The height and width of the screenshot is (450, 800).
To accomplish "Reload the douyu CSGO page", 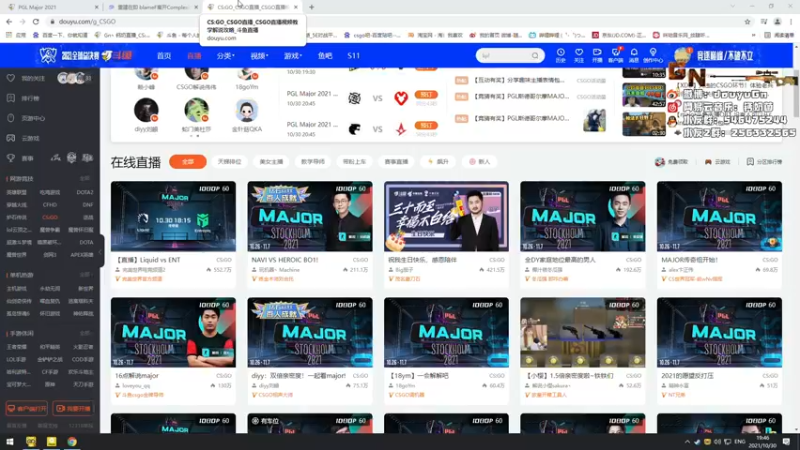I will pos(36,21).
